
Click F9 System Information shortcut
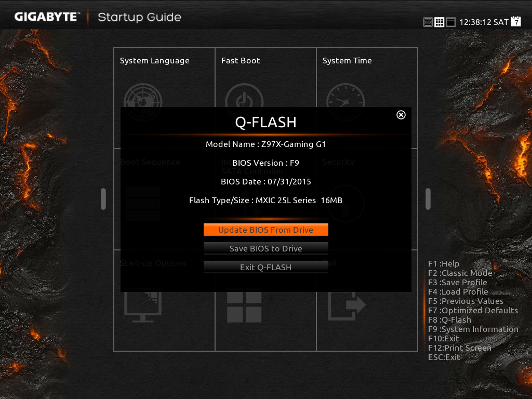[x=473, y=329]
